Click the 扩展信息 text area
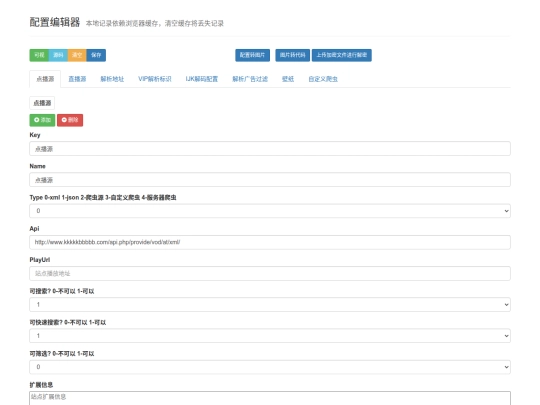The image size is (540, 405). point(270,398)
